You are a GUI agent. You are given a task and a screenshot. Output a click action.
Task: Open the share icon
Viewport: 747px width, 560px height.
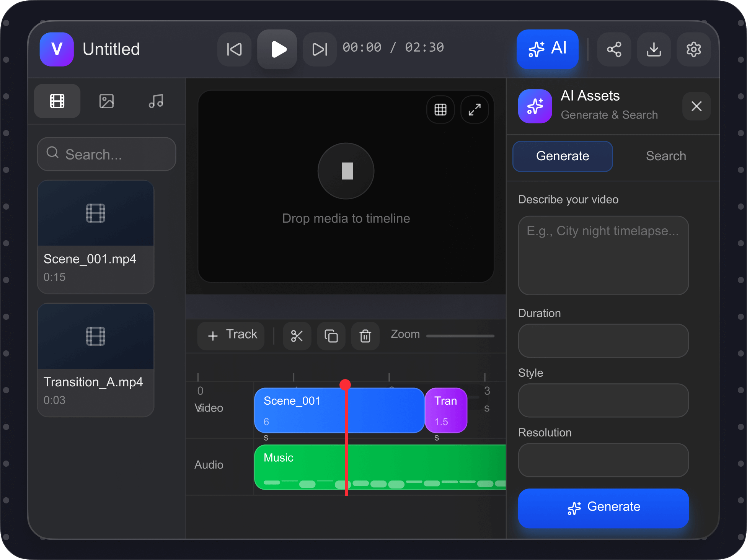point(614,49)
